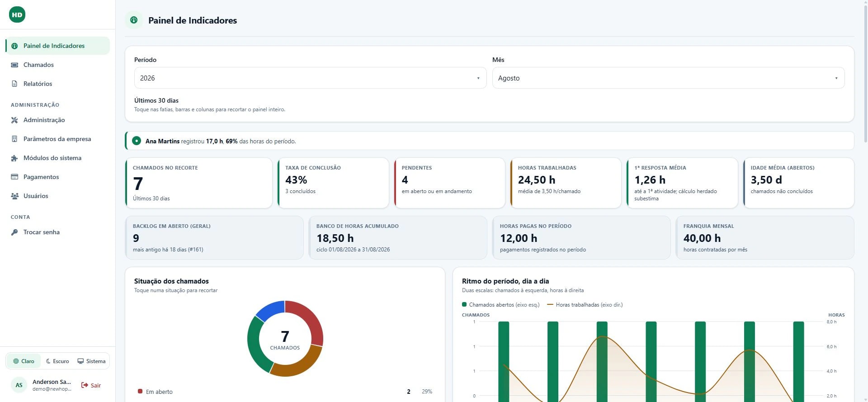Open Usuários in the sidebar
Screen dimensions: 868x402
[x=57, y=196]
